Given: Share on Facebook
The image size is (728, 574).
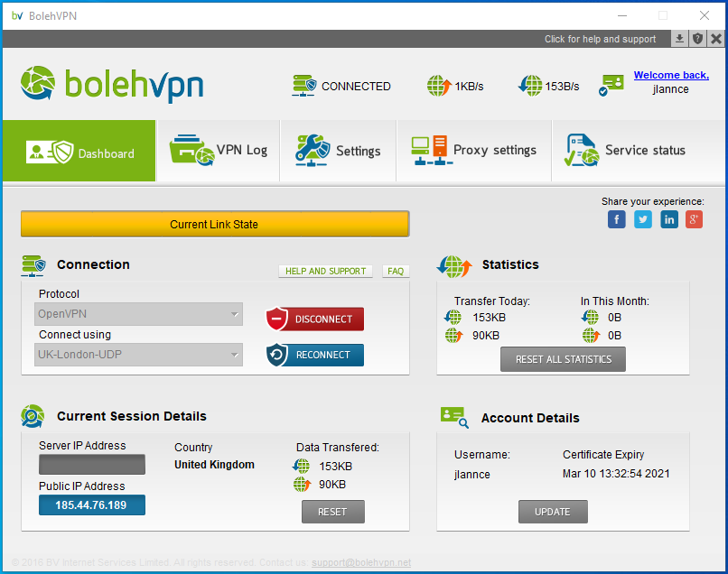Looking at the screenshot, I should pos(617,219).
